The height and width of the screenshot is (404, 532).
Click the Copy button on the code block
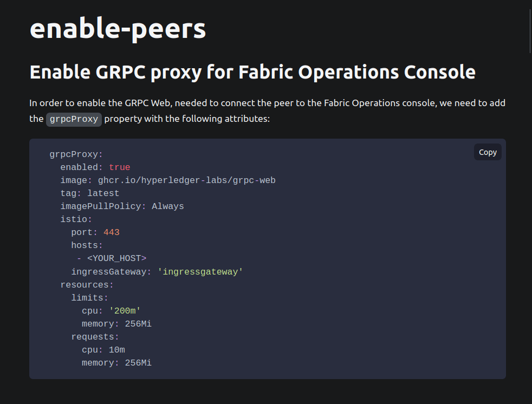click(x=486, y=152)
